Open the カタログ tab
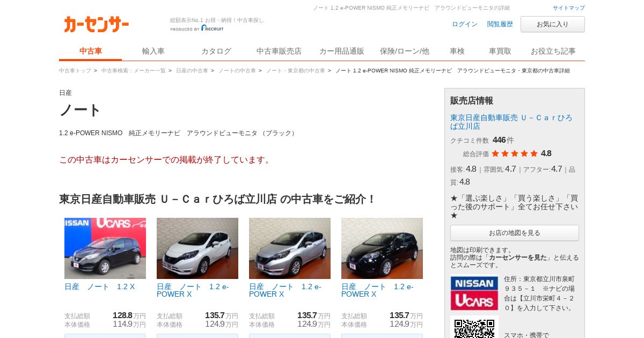The height and width of the screenshot is (338, 644). pyautogui.click(x=216, y=52)
